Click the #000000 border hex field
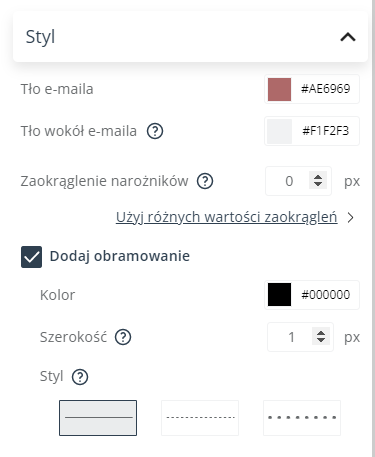The width and height of the screenshot is (375, 457). pos(326,295)
